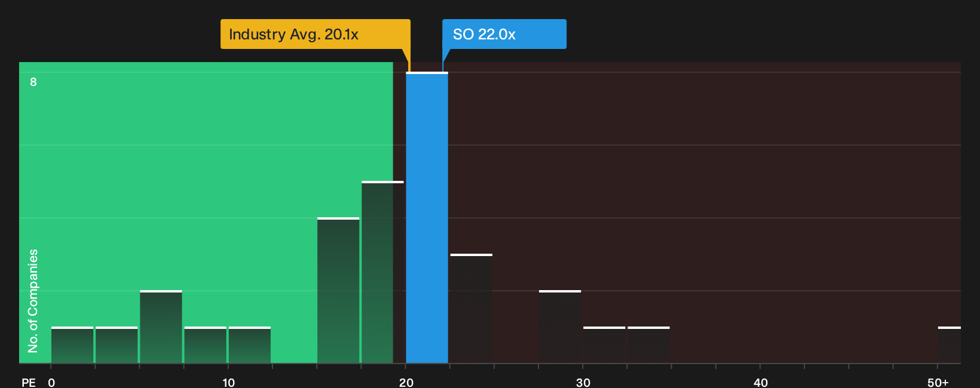Select the blue highlighted bar at PE 20
This screenshot has height=388, width=980.
coord(427,218)
